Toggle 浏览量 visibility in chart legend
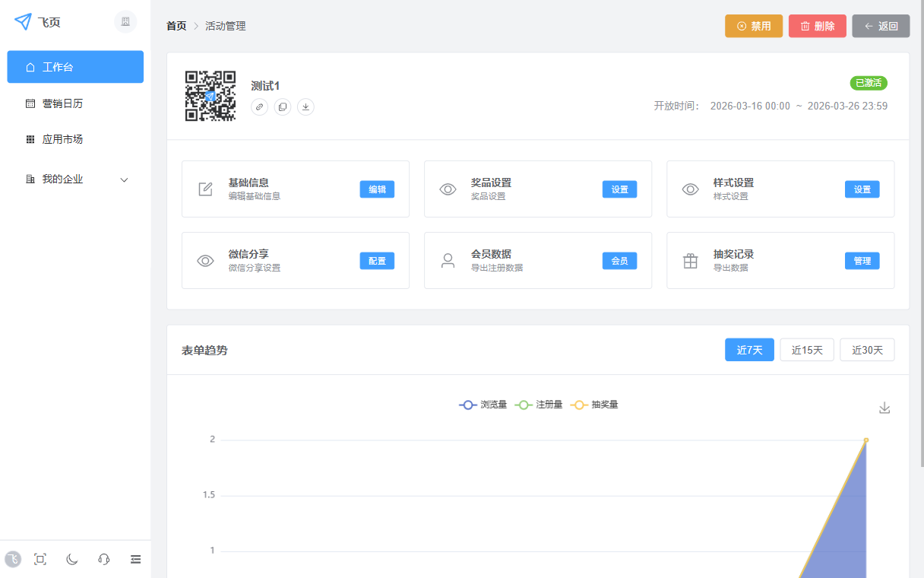This screenshot has width=924, height=578. pos(483,405)
